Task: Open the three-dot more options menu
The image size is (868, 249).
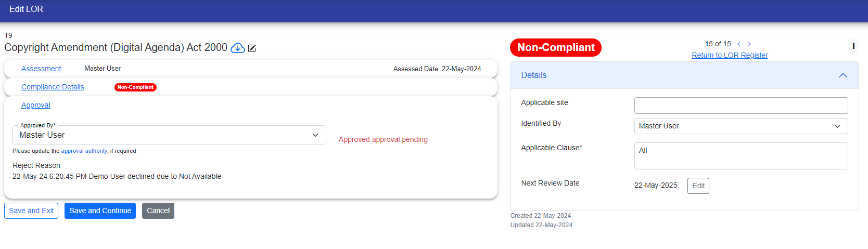Action: pos(853,46)
